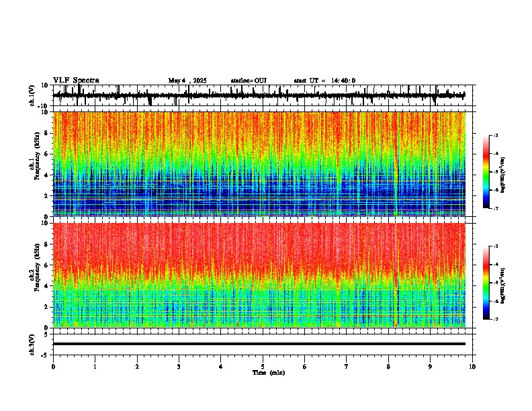Click the "6" kHz tick on ch.2 frequency axis
The image size is (532, 411).
tap(47, 265)
